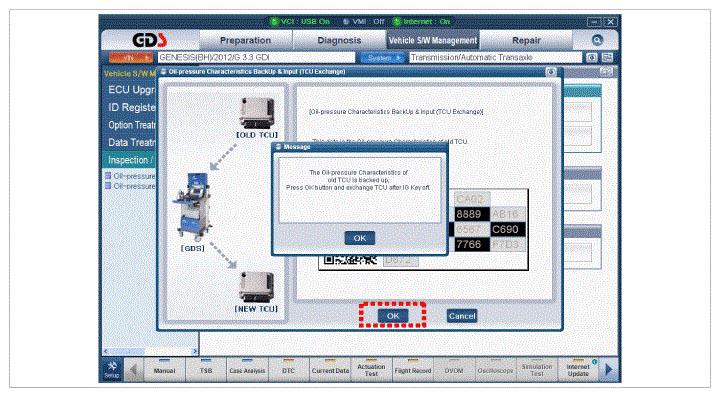Open the Preparation tab
Screen dimensions: 720x397
click(245, 40)
